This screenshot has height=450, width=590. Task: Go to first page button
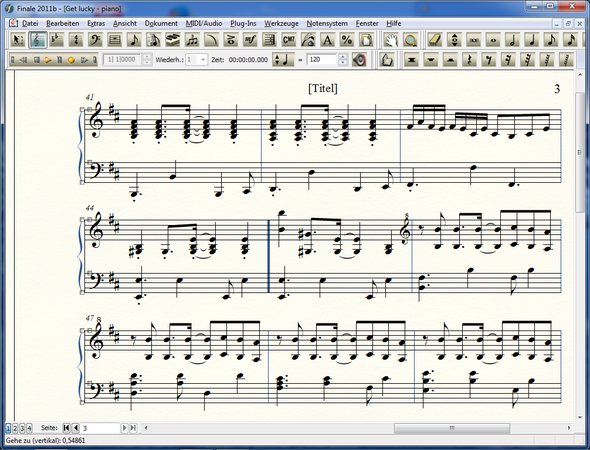[66, 428]
